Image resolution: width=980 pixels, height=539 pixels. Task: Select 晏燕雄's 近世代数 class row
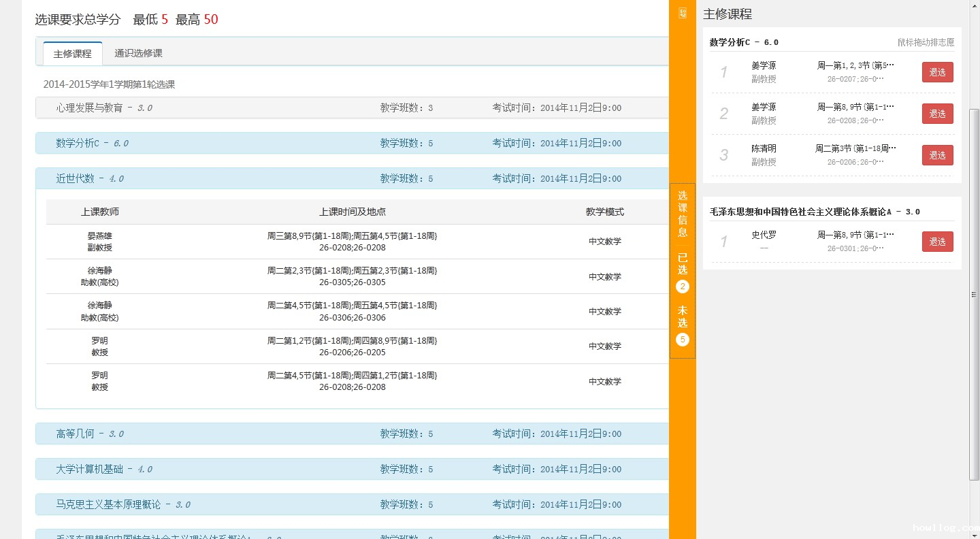[352, 242]
